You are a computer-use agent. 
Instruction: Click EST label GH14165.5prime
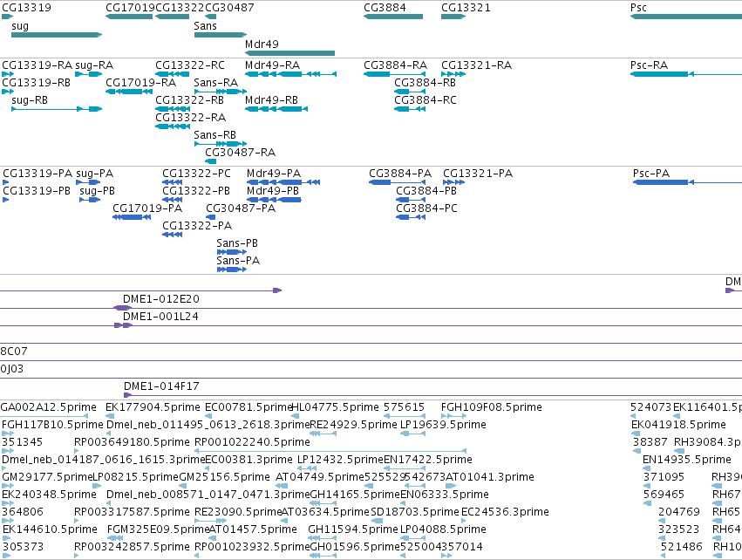(x=355, y=495)
